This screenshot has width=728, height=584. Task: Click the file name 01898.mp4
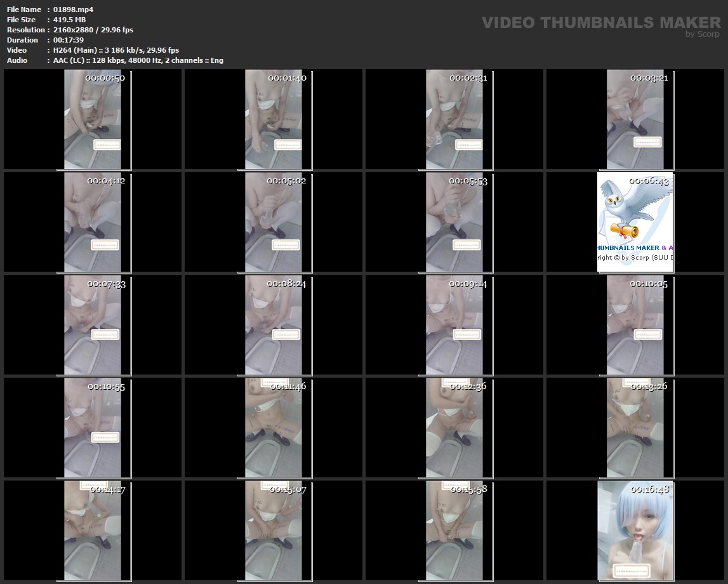tap(74, 10)
